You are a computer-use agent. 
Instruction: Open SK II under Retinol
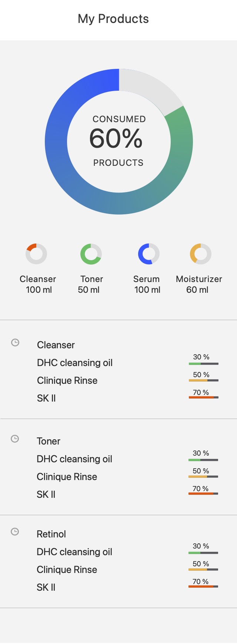[46, 587]
